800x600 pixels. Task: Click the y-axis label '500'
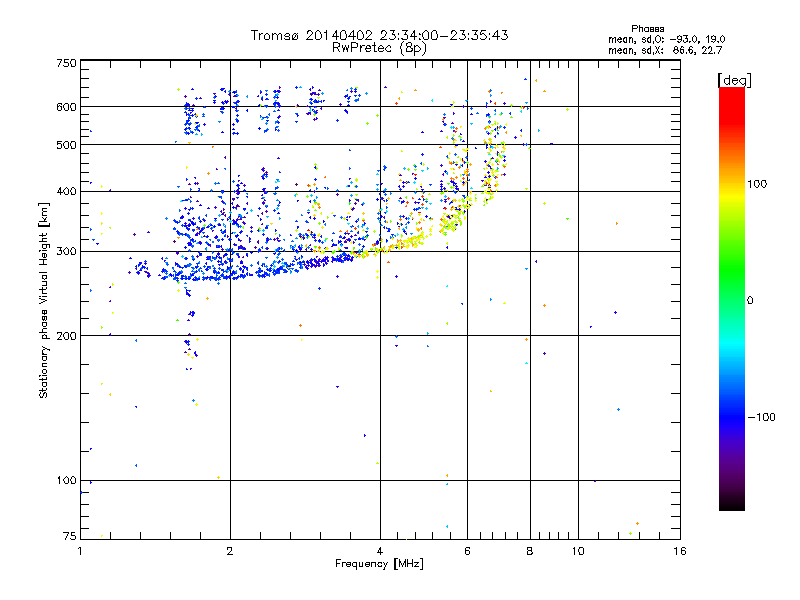point(66,145)
